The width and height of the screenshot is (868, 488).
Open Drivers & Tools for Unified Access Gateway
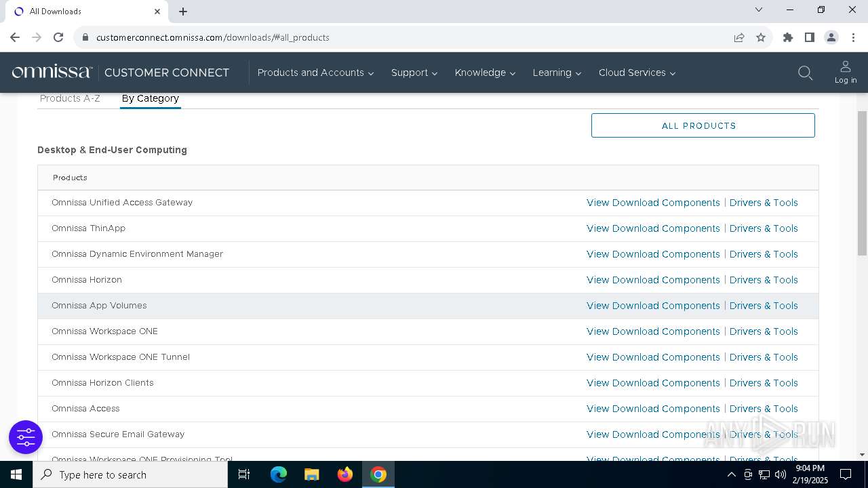pos(764,203)
